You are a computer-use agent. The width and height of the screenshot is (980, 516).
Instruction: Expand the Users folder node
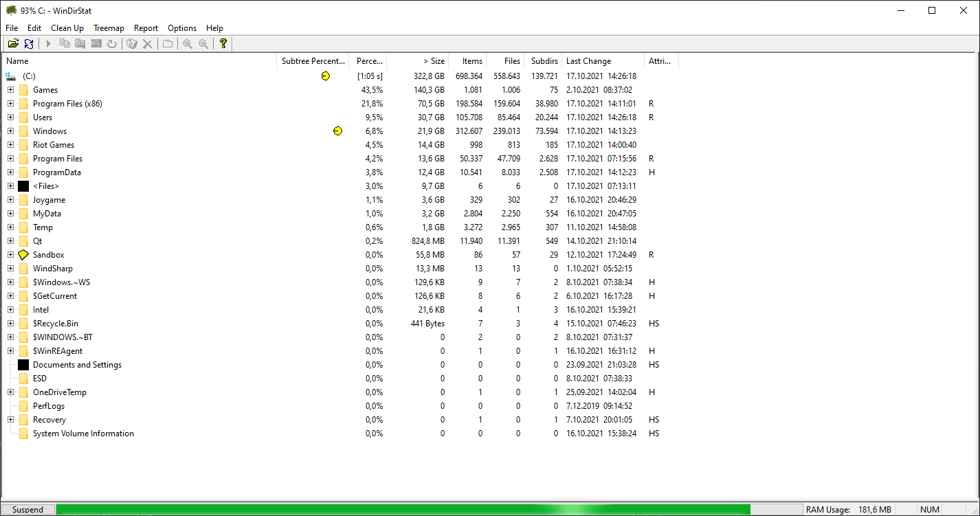point(10,117)
